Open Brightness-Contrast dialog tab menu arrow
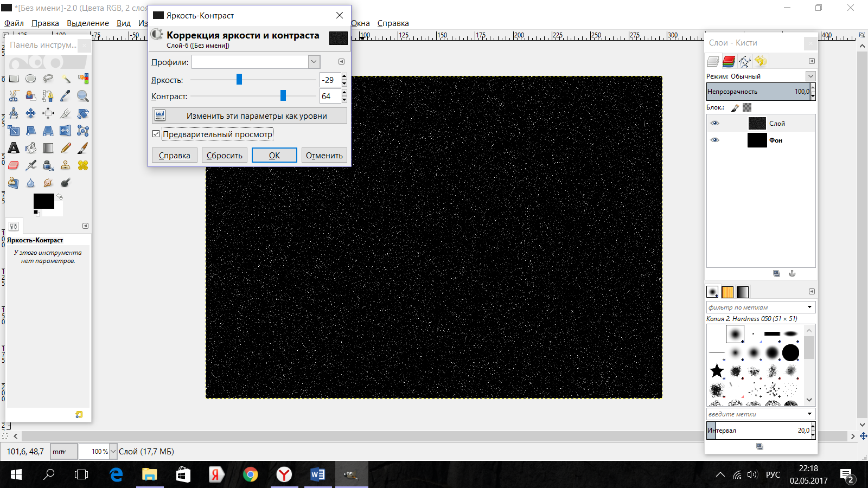868x488 pixels. (341, 62)
